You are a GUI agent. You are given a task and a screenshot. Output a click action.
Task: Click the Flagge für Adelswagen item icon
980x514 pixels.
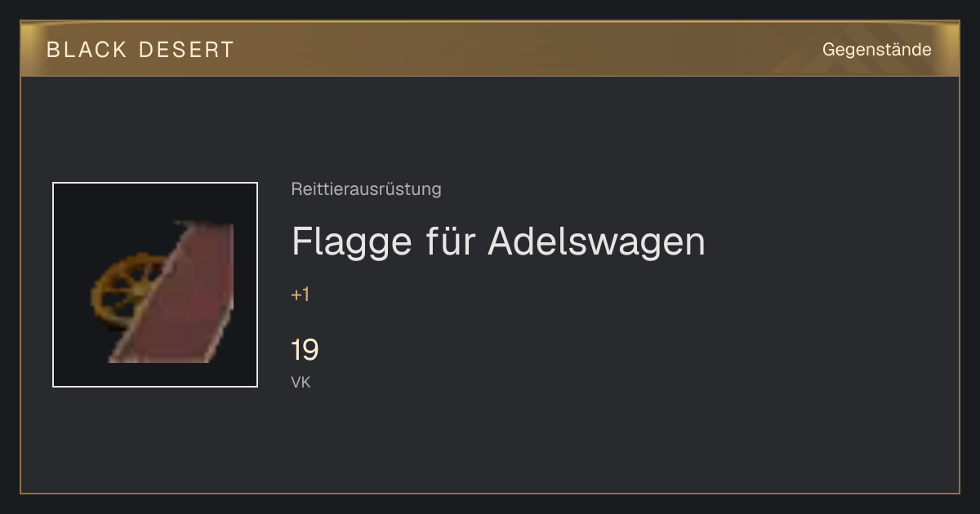pyautogui.click(x=155, y=285)
